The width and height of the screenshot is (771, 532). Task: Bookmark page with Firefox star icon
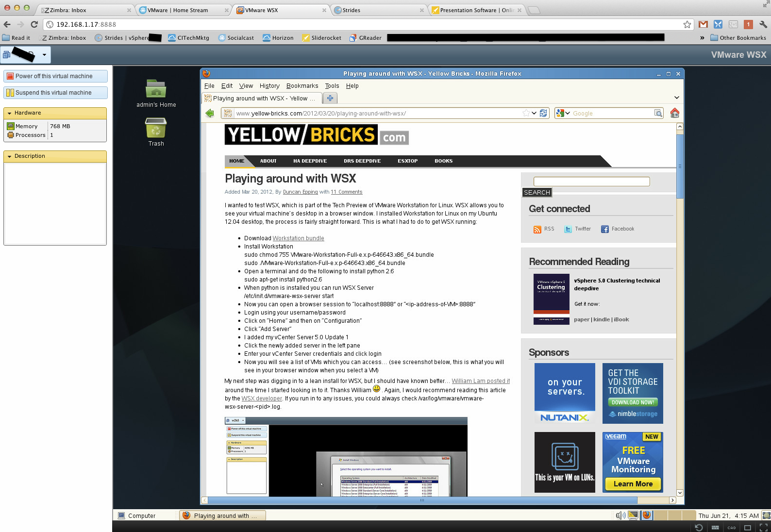click(x=526, y=113)
